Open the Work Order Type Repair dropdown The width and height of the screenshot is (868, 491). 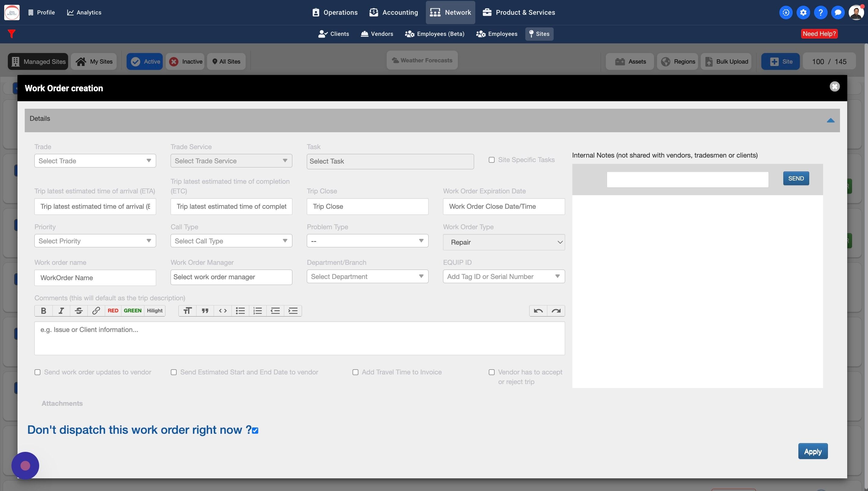click(503, 242)
